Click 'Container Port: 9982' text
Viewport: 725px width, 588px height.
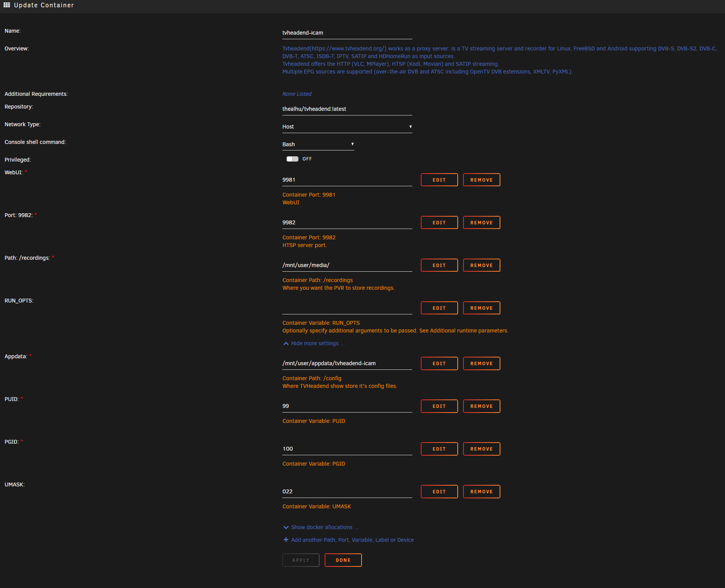309,237
